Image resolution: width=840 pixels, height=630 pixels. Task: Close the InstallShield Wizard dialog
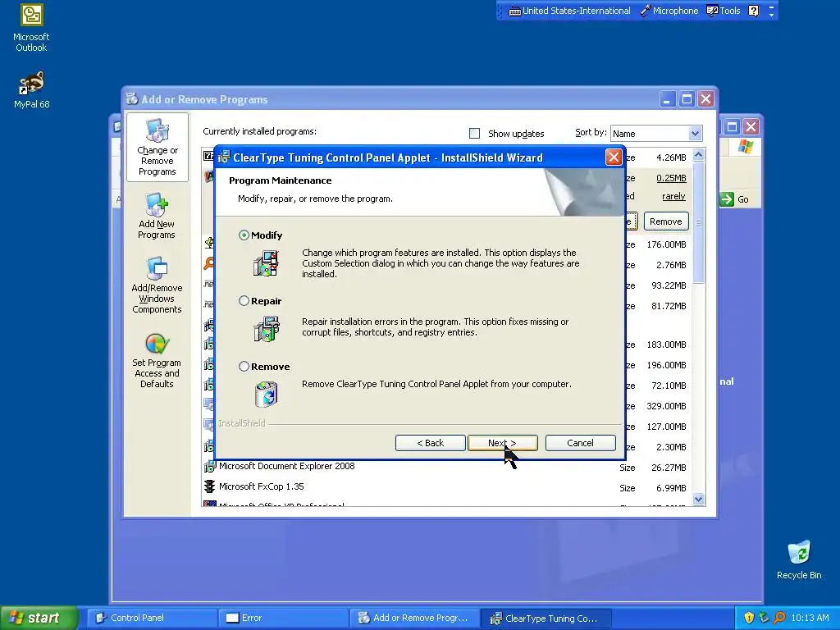coord(614,157)
